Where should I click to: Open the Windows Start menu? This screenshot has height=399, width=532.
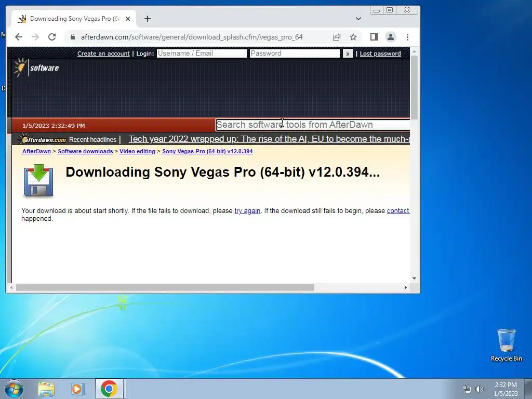click(x=14, y=389)
